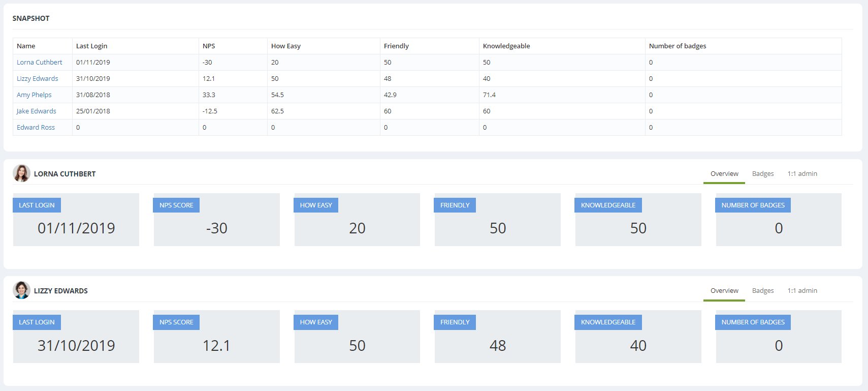
Task: Switch to Badges tab for Lizzy Edwards
Action: pos(763,291)
